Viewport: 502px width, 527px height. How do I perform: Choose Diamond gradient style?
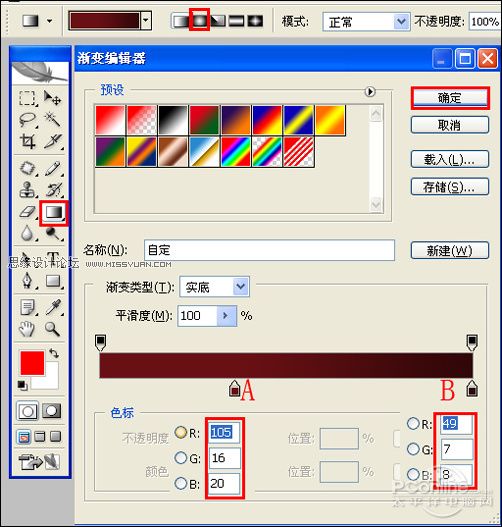[x=255, y=21]
